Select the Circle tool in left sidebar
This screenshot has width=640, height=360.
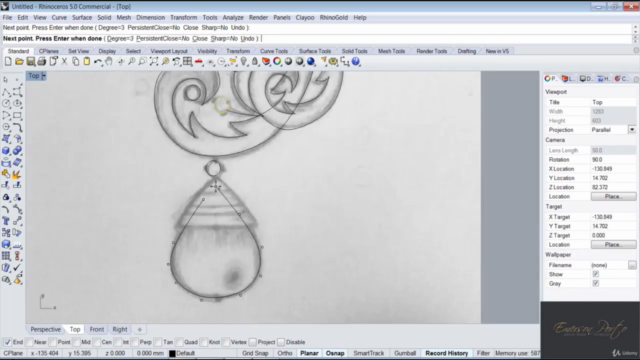pyautogui.click(x=6, y=104)
